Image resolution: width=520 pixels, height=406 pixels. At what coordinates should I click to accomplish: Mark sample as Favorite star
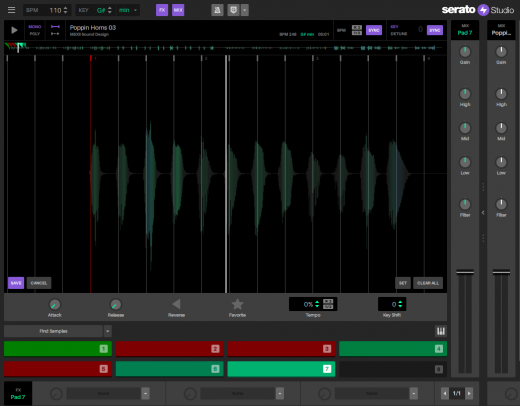pos(237,304)
